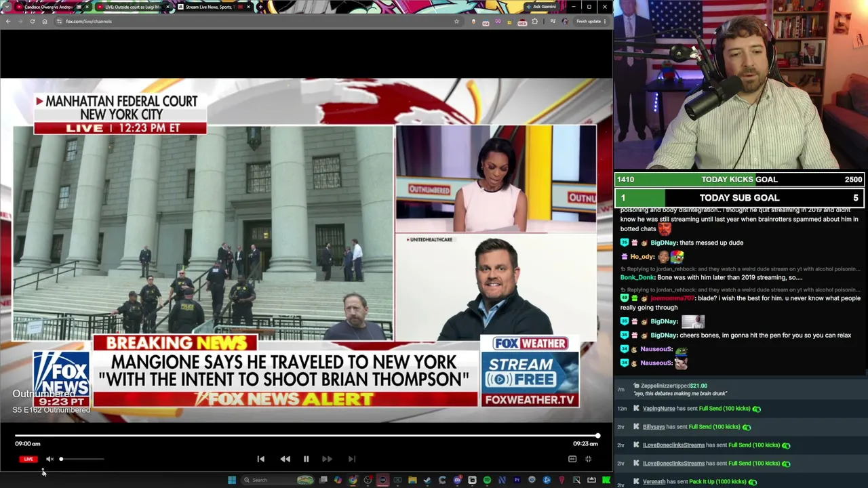Reload the current page

[32, 21]
